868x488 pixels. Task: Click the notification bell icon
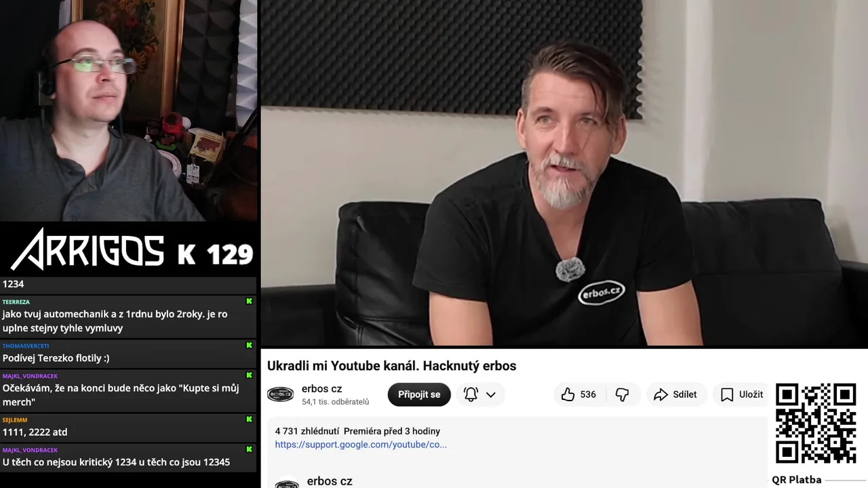(471, 394)
